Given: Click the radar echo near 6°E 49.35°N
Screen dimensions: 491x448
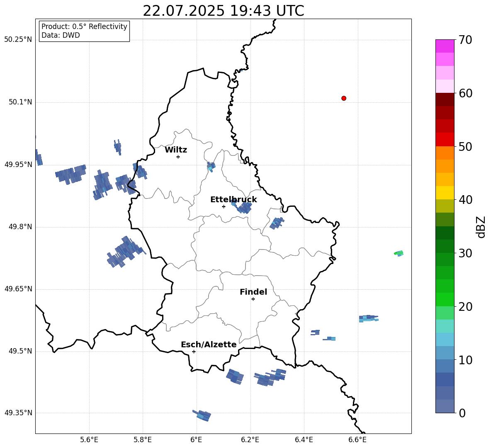Looking at the screenshot, I should 202,415.
